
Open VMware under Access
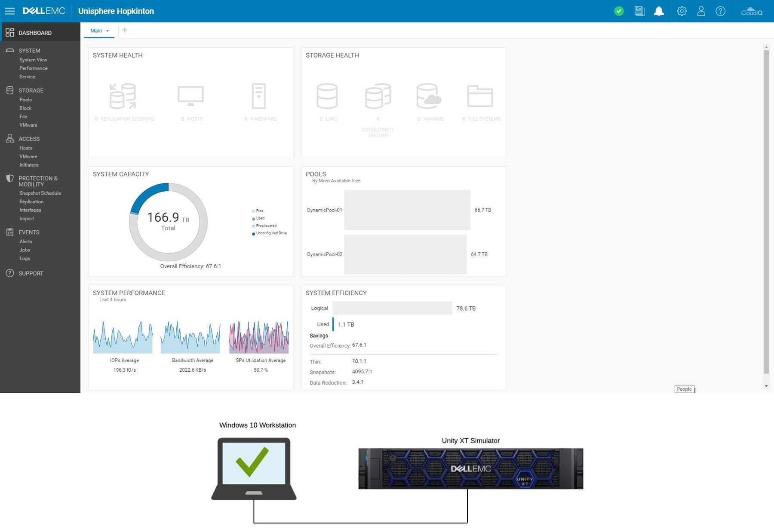click(28, 156)
